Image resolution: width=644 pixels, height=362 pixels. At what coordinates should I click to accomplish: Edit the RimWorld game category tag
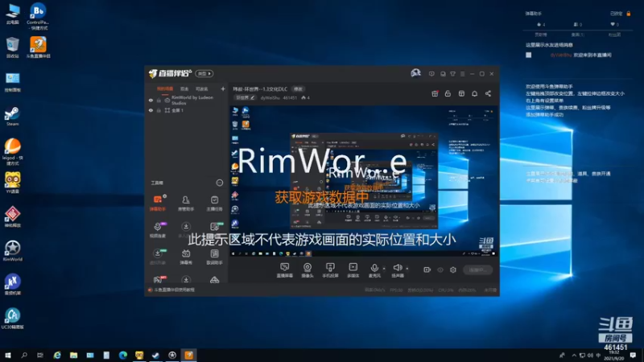tap(246, 97)
